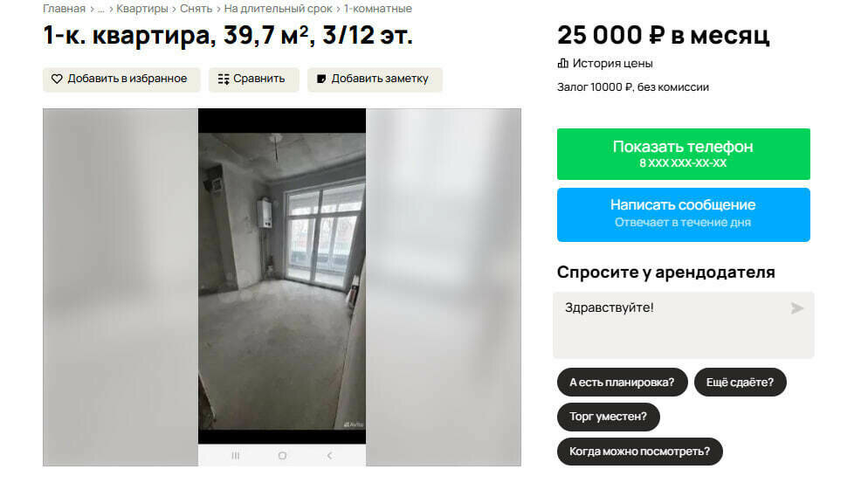Image resolution: width=868 pixels, height=483 pixels.
Task: Click Показать телефон green button
Action: pyautogui.click(x=683, y=154)
